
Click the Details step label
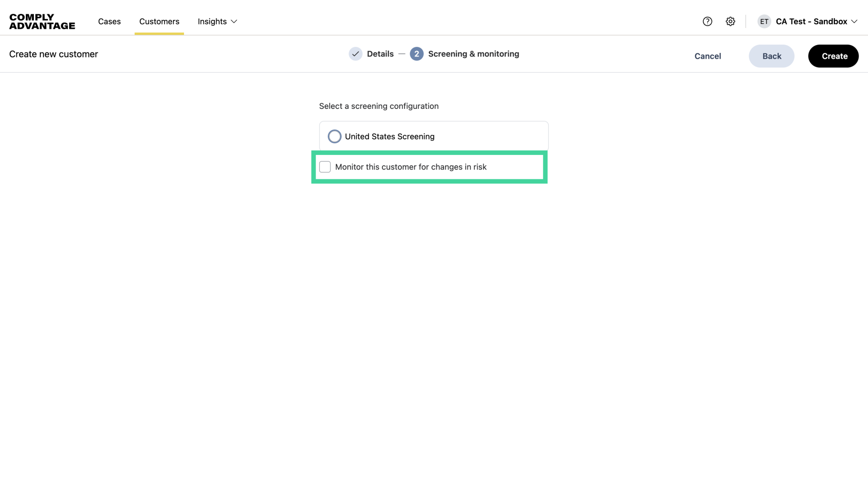380,54
